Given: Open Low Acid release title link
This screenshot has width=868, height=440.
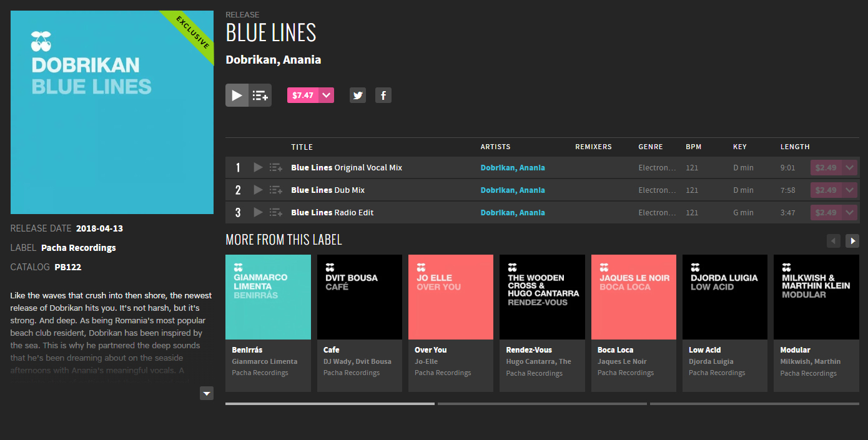Looking at the screenshot, I should [705, 350].
